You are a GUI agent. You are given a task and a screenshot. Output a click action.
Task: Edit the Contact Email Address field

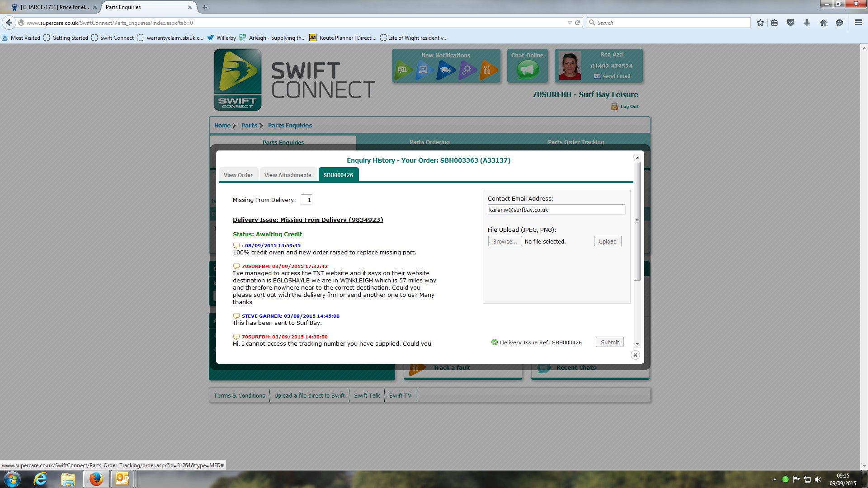[556, 210]
